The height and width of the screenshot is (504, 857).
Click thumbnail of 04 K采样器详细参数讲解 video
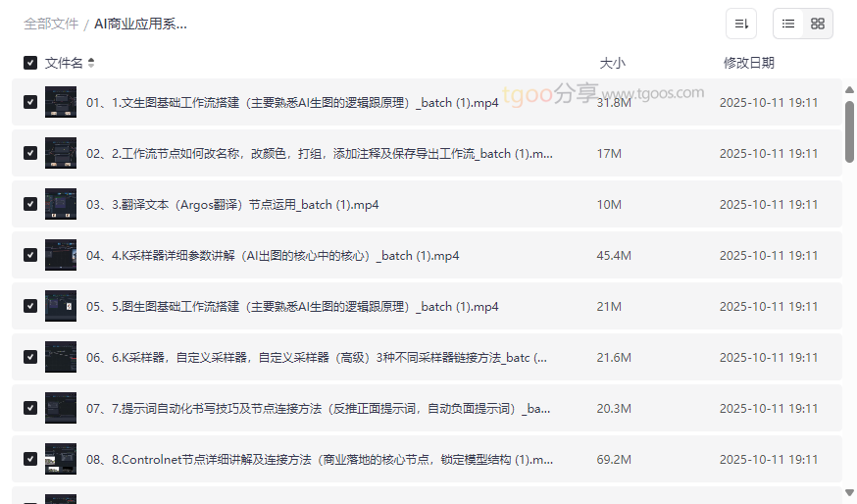61,255
